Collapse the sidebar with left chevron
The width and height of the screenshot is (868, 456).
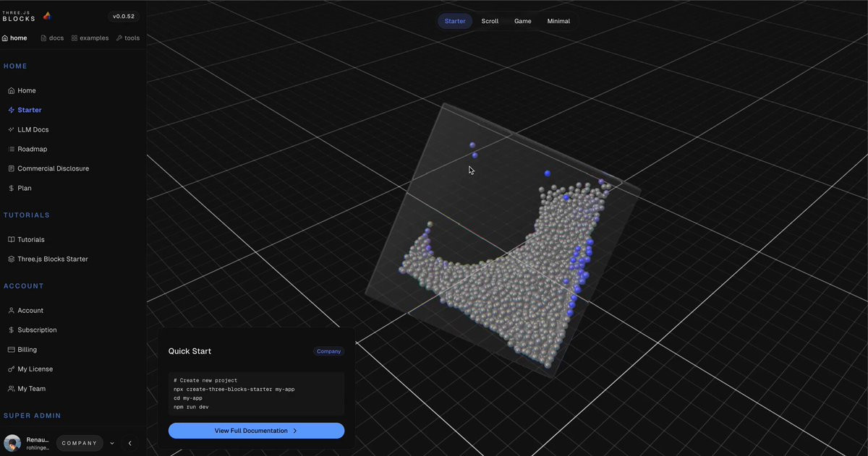click(x=130, y=443)
